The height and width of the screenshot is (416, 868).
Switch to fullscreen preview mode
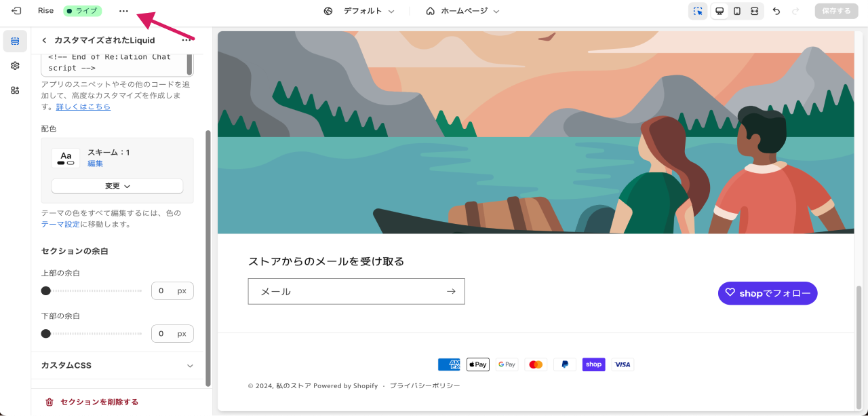pos(755,11)
